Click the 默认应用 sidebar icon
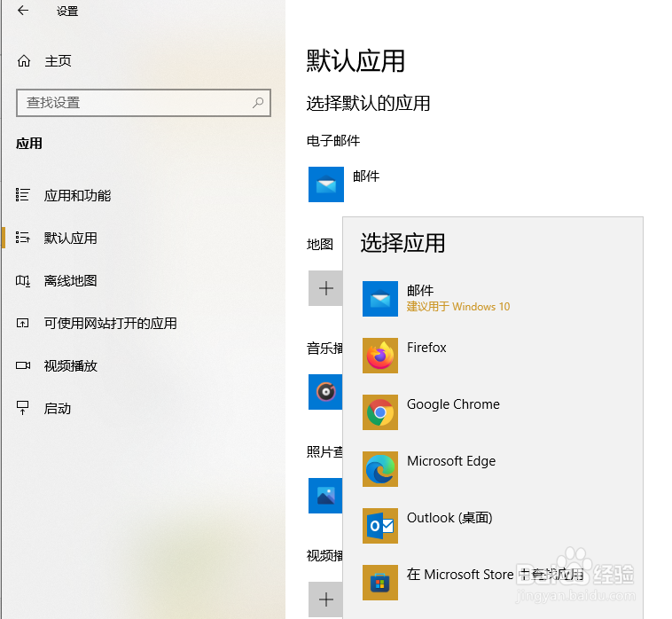This screenshot has width=672, height=619. click(x=23, y=238)
